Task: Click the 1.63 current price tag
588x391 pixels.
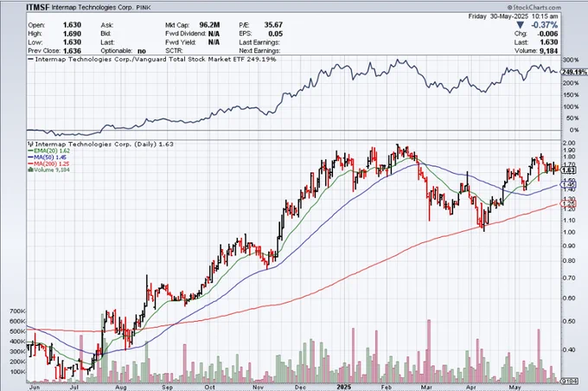Action: 568,170
